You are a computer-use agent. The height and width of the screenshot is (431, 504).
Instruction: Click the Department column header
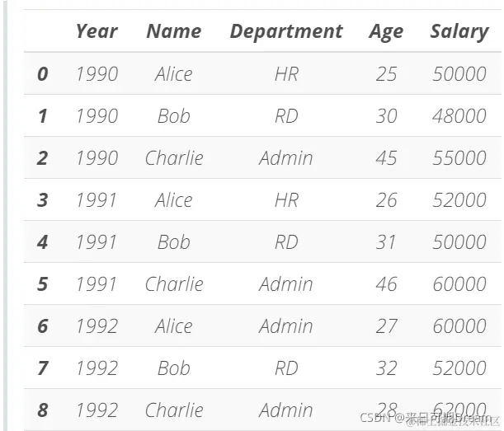pyautogui.click(x=286, y=32)
